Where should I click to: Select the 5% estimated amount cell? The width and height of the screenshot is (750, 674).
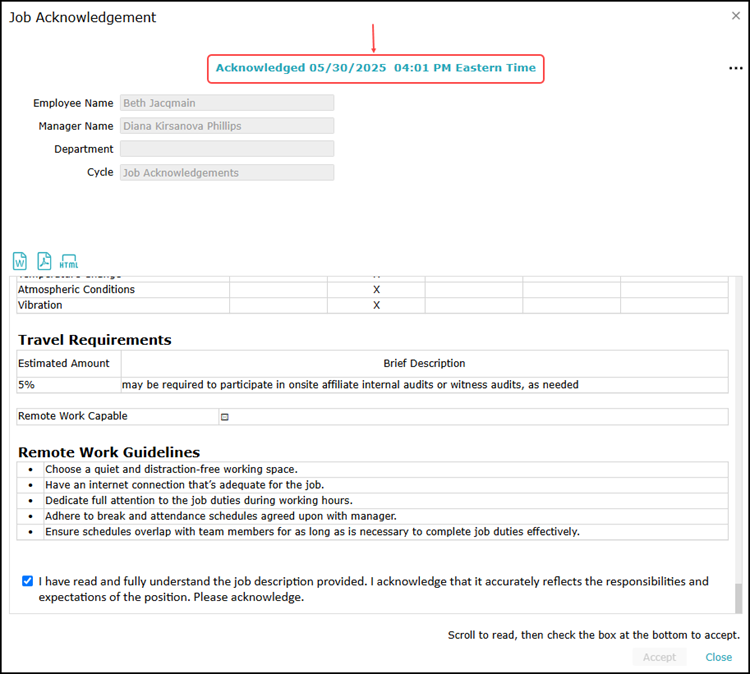pos(68,385)
